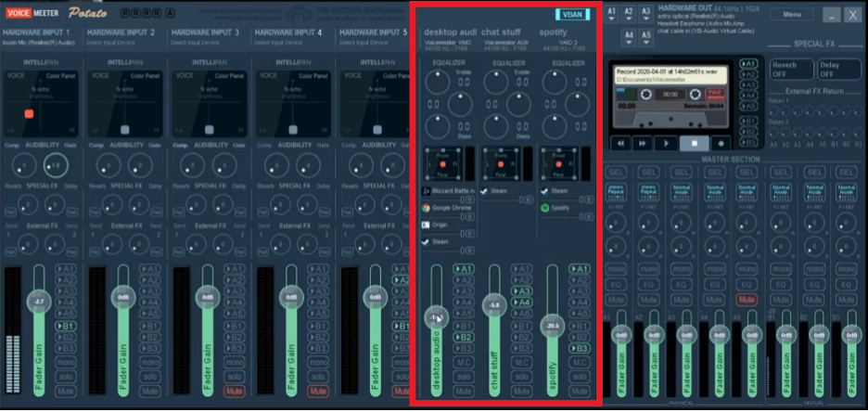Image resolution: width=868 pixels, height=412 pixels.
Task: Start playback on the cassette recorder
Action: click(666, 143)
